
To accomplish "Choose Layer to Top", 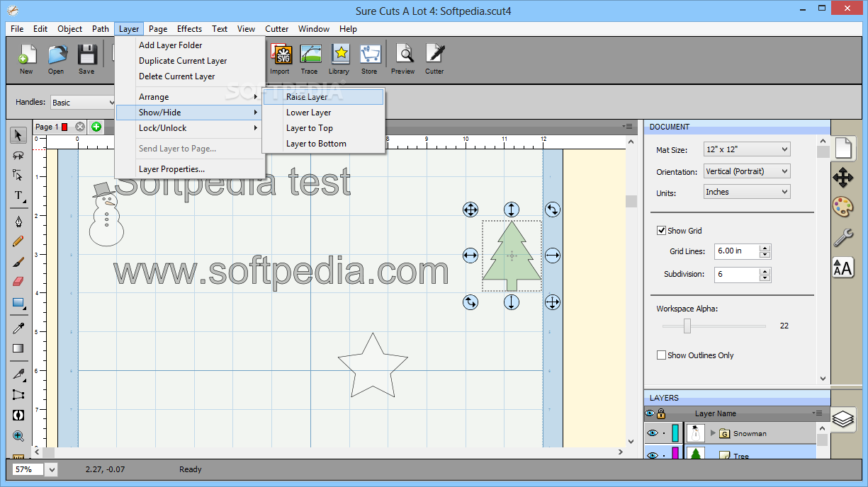I will (x=323, y=128).
